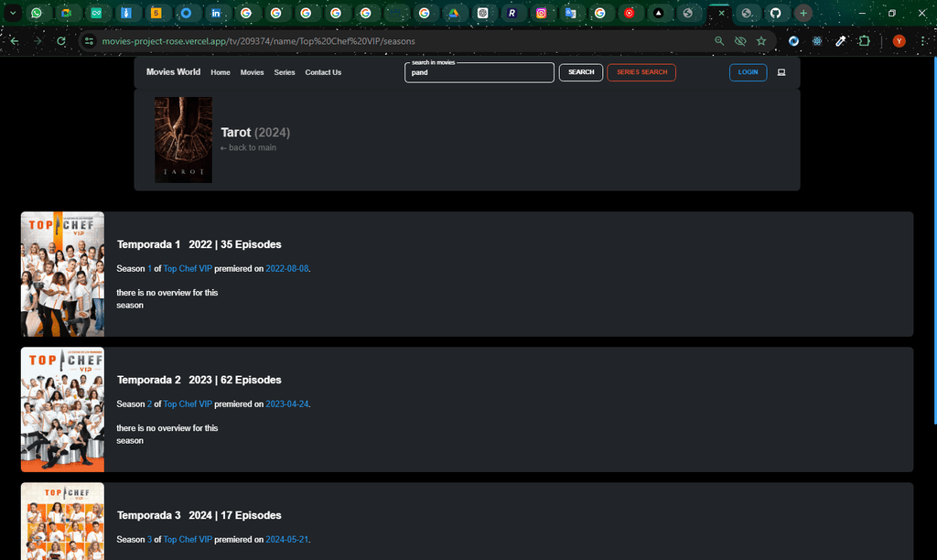
Task: Click the 2022-08-08 premiere date
Action: (286, 269)
